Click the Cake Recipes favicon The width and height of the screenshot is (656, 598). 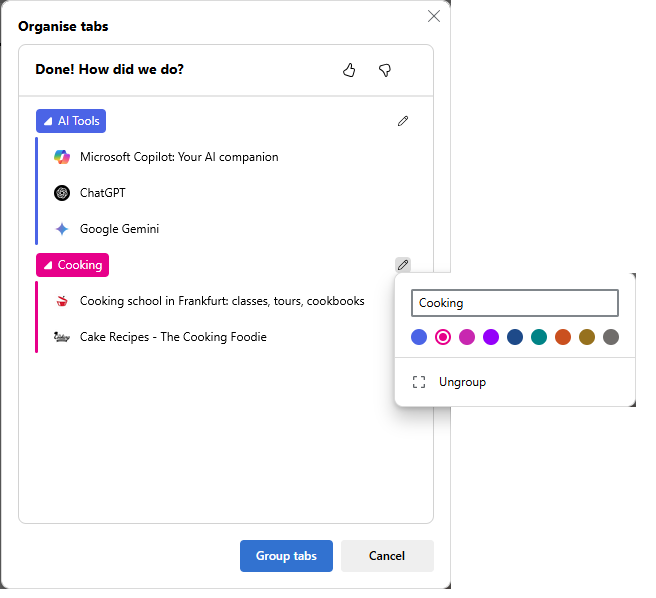click(62, 337)
